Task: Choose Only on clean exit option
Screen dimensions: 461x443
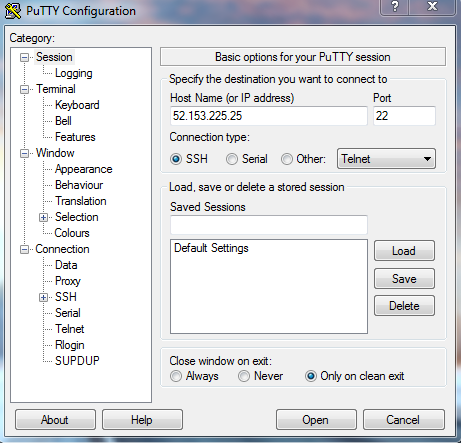Action: pyautogui.click(x=311, y=376)
